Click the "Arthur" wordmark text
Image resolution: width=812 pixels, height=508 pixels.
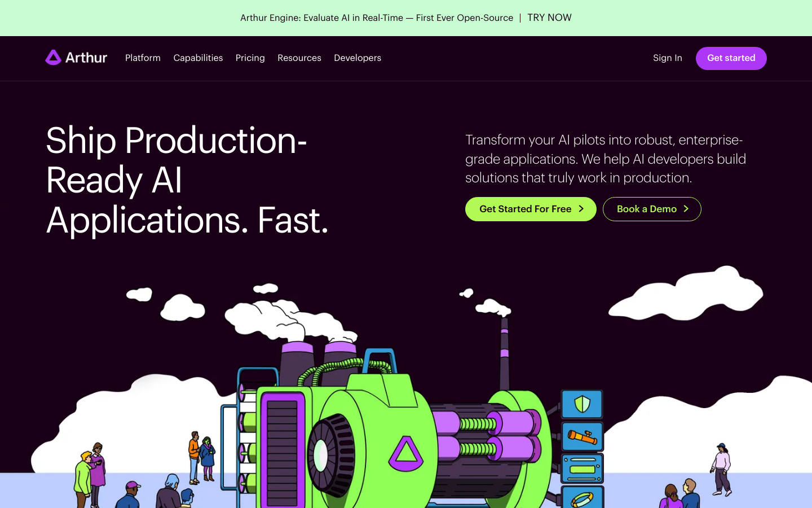coord(86,58)
